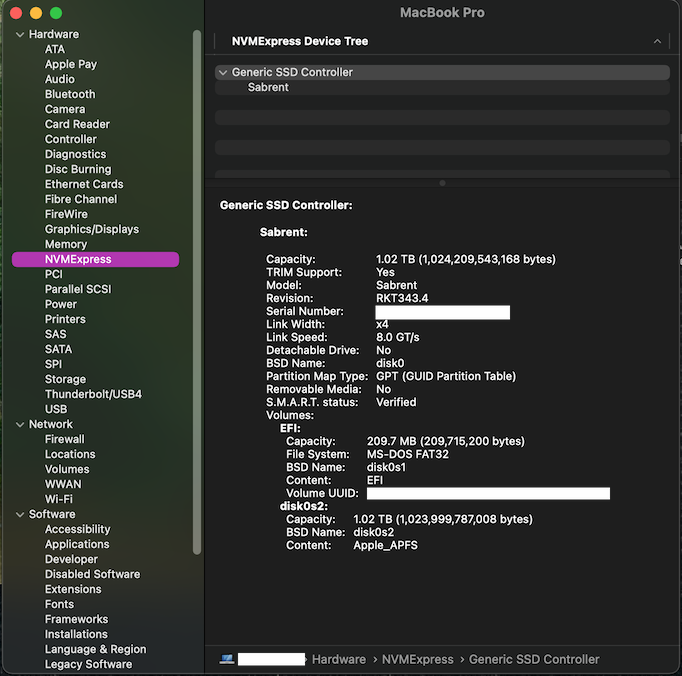The width and height of the screenshot is (682, 676).
Task: Click the green zoom window button
Action: pos(56,13)
